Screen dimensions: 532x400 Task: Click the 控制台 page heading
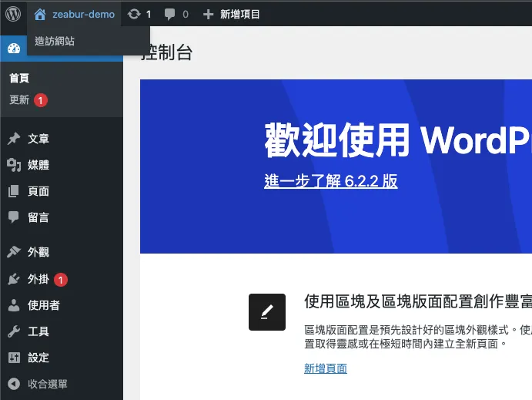(x=168, y=52)
